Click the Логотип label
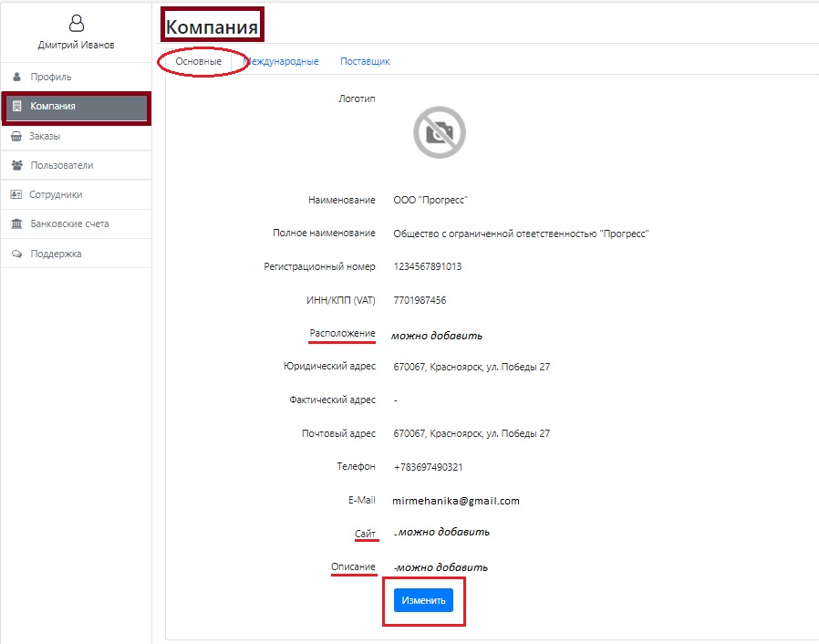Image resolution: width=819 pixels, height=644 pixels. [357, 99]
